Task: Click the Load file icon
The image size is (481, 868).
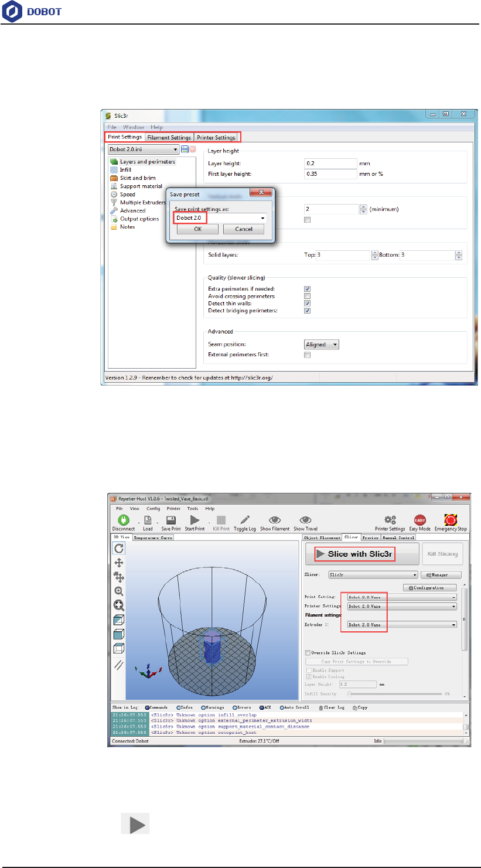Action: (148, 519)
